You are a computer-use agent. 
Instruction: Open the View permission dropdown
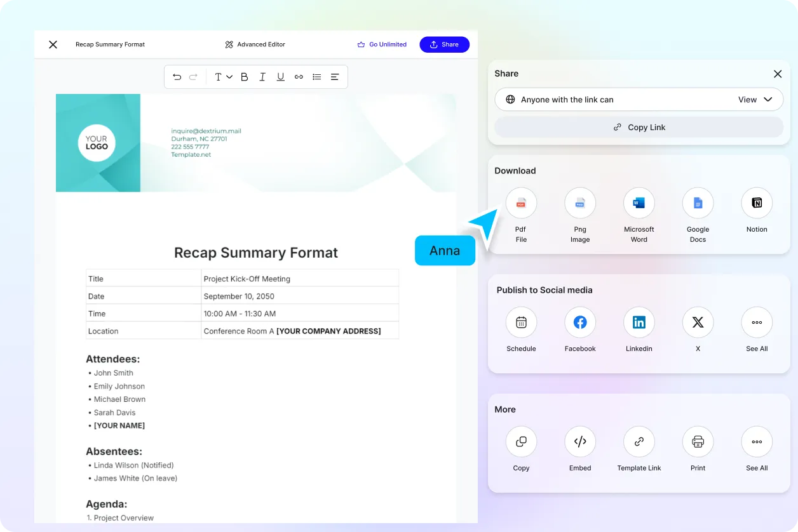(x=755, y=100)
